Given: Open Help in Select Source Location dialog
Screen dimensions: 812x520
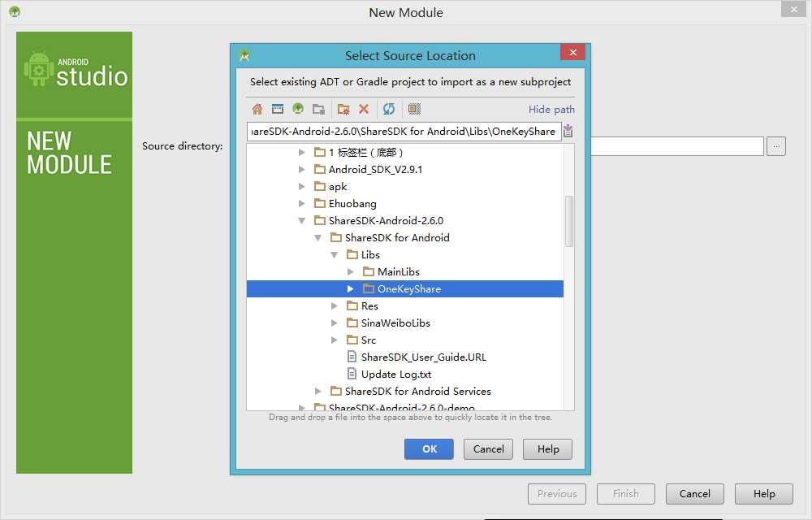Looking at the screenshot, I should pyautogui.click(x=548, y=449).
